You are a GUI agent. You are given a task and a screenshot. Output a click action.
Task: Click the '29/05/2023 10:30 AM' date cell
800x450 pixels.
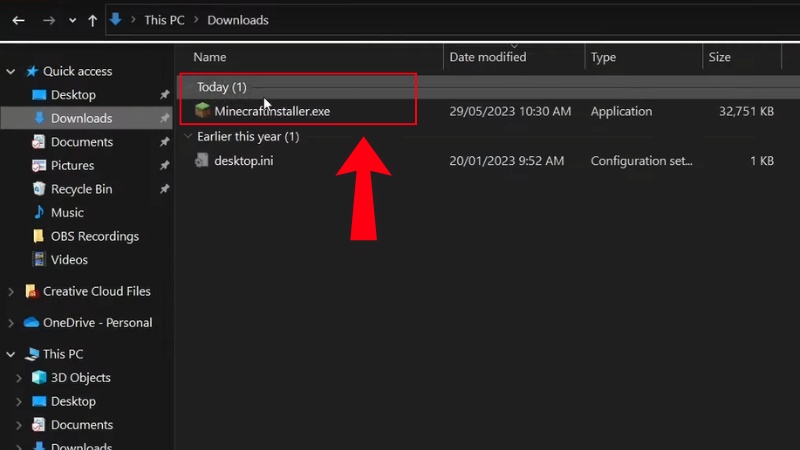(510, 111)
